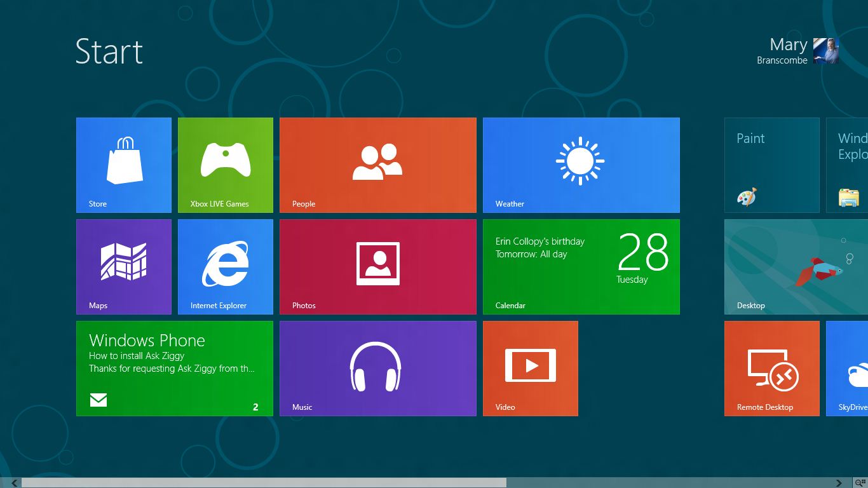
Task: Click "Erin Collopy's birthday" text
Action: coord(540,241)
